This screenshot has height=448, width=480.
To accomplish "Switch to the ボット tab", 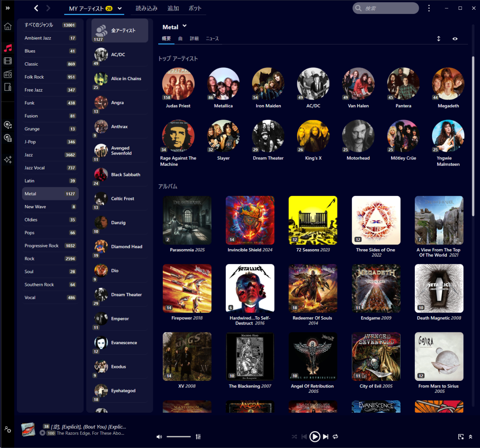I will click(x=195, y=8).
